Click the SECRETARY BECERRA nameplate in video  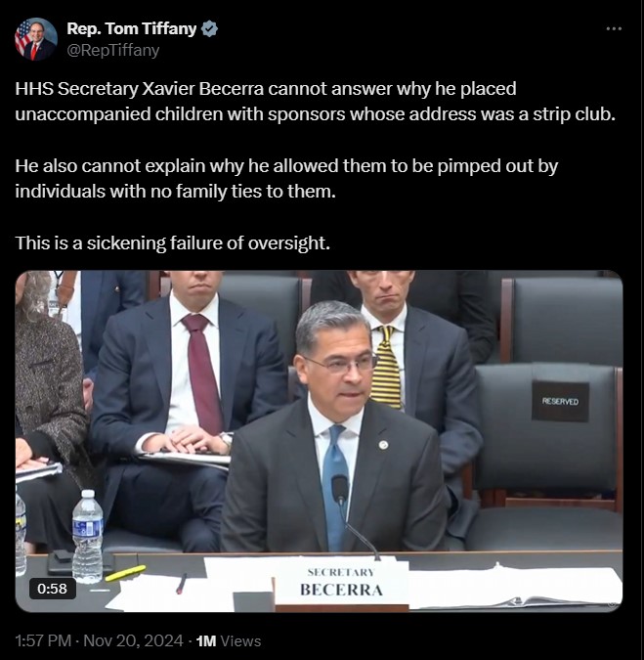pyautogui.click(x=341, y=583)
